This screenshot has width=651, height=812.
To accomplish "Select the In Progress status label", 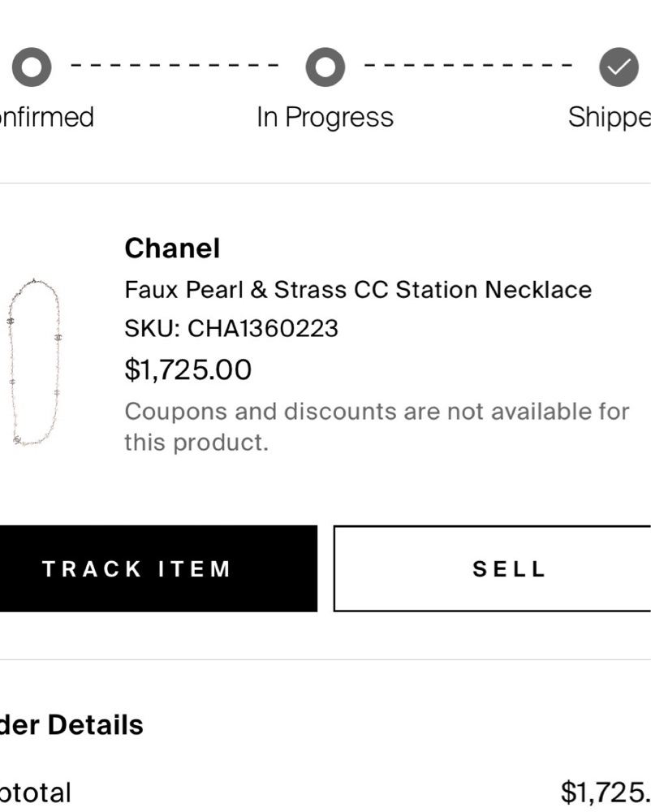I will (x=325, y=117).
